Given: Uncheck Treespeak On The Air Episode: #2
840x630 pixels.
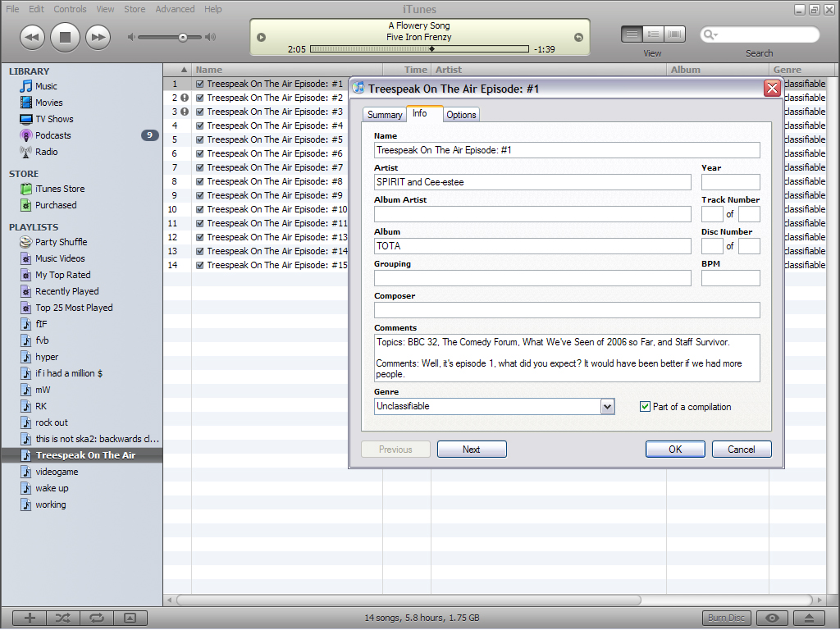Looking at the screenshot, I should pos(200,98).
